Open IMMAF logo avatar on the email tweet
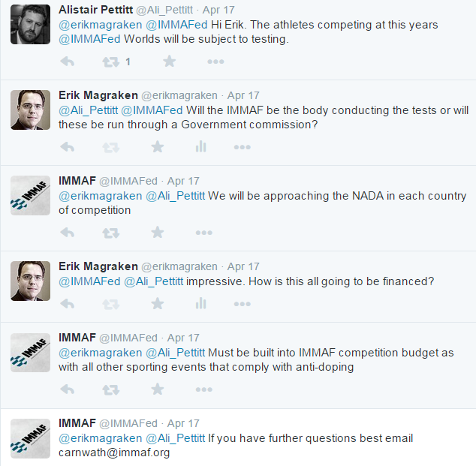 (x=31, y=438)
